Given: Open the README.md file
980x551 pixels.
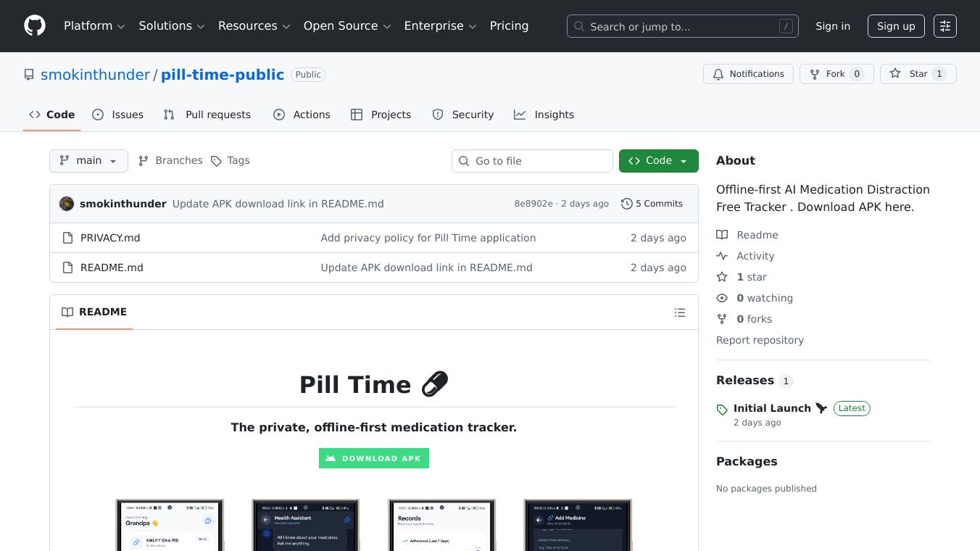Looking at the screenshot, I should pos(112,268).
